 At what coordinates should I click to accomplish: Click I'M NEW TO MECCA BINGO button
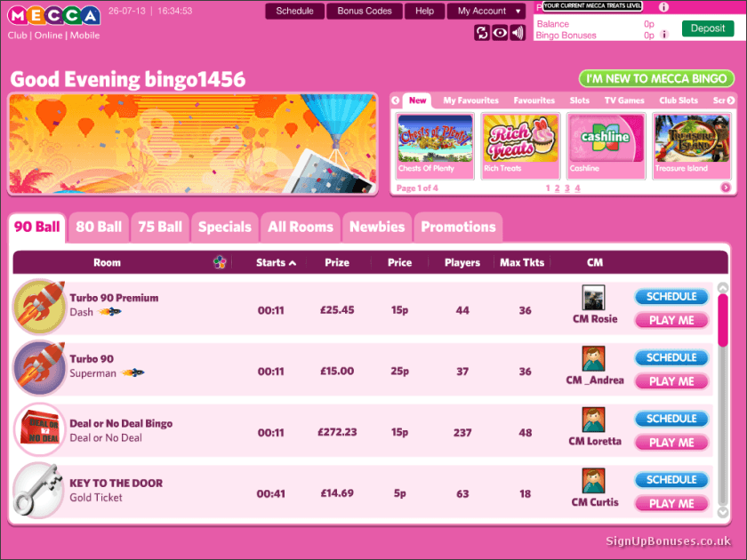[656, 78]
